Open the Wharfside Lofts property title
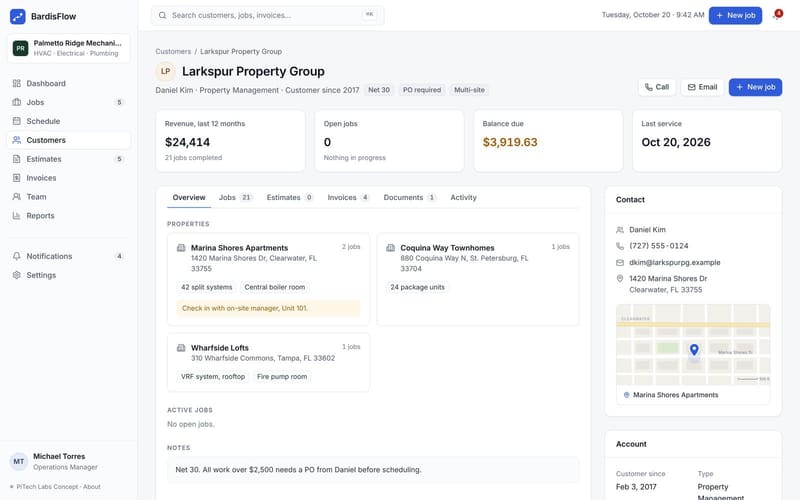The height and width of the screenshot is (500, 800). pos(220,348)
